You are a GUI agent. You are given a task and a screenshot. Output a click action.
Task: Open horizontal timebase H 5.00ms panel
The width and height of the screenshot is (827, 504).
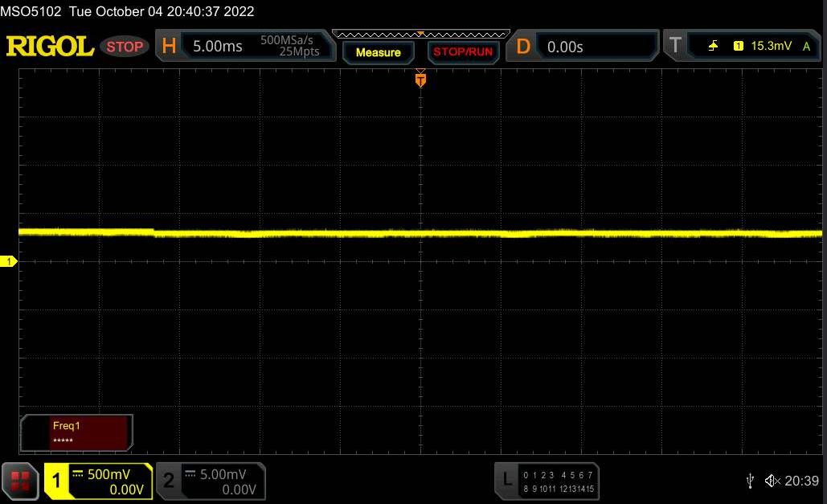click(245, 46)
